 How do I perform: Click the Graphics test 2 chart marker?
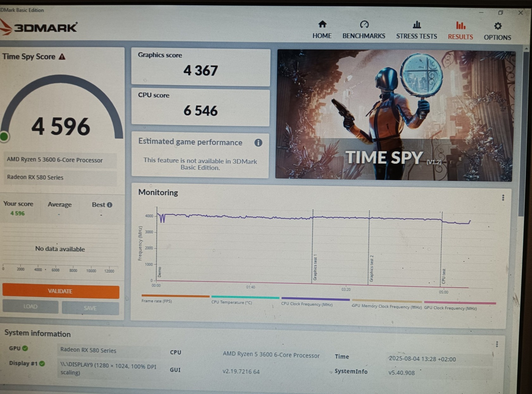coord(372,268)
